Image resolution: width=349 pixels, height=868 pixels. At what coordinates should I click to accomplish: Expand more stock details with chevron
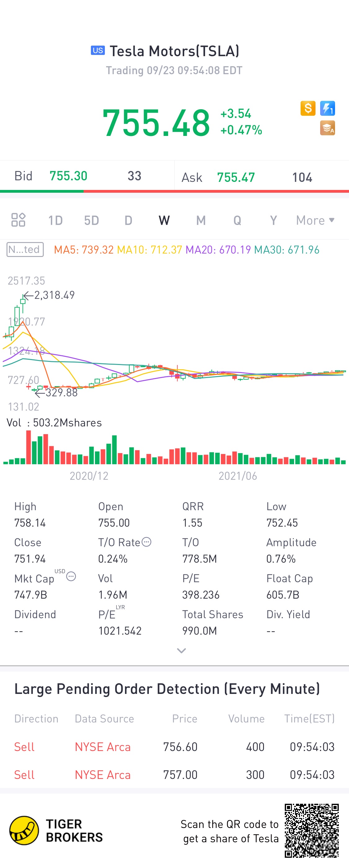(x=181, y=651)
